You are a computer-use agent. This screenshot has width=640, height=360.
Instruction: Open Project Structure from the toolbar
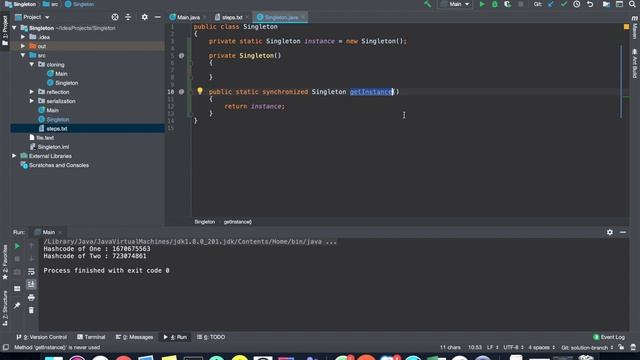pyautogui.click(x=606, y=4)
